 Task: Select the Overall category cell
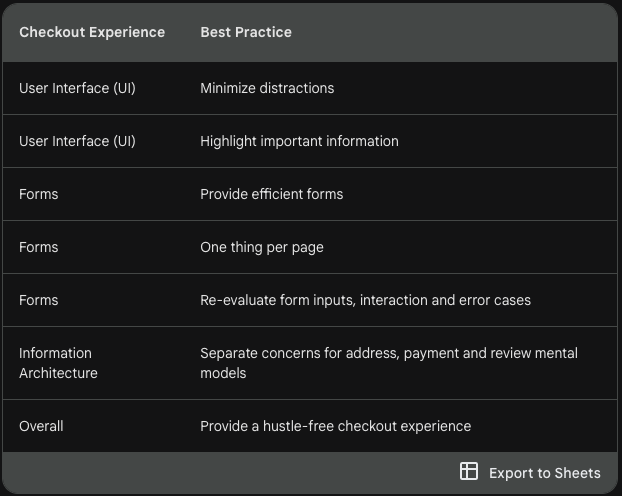41,426
